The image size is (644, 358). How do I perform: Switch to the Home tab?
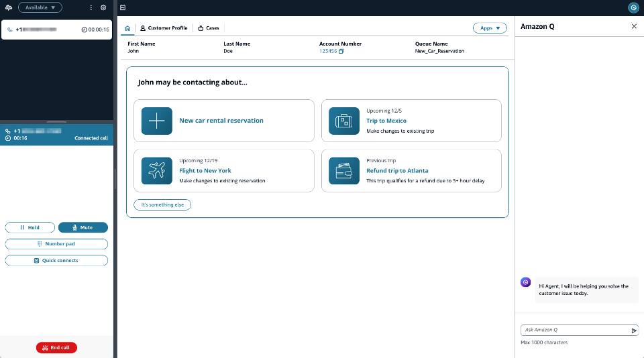point(127,28)
